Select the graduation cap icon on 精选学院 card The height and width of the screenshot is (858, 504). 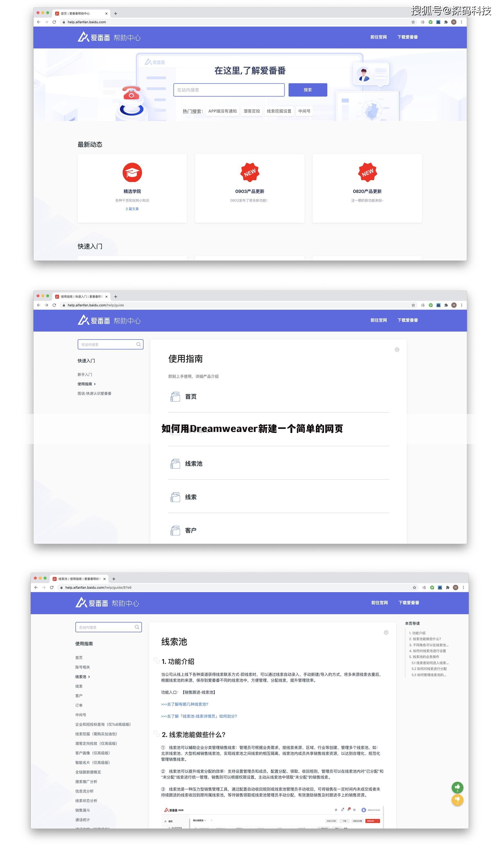[x=132, y=173]
